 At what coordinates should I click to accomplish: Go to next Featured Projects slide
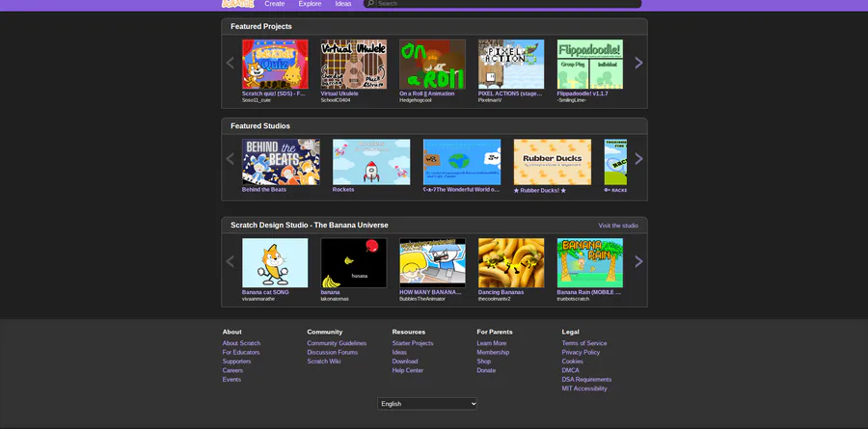[x=638, y=63]
